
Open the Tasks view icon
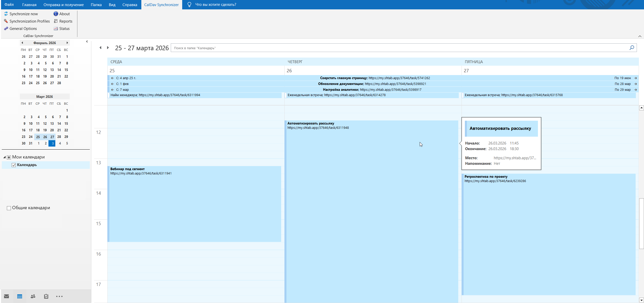tap(46, 296)
